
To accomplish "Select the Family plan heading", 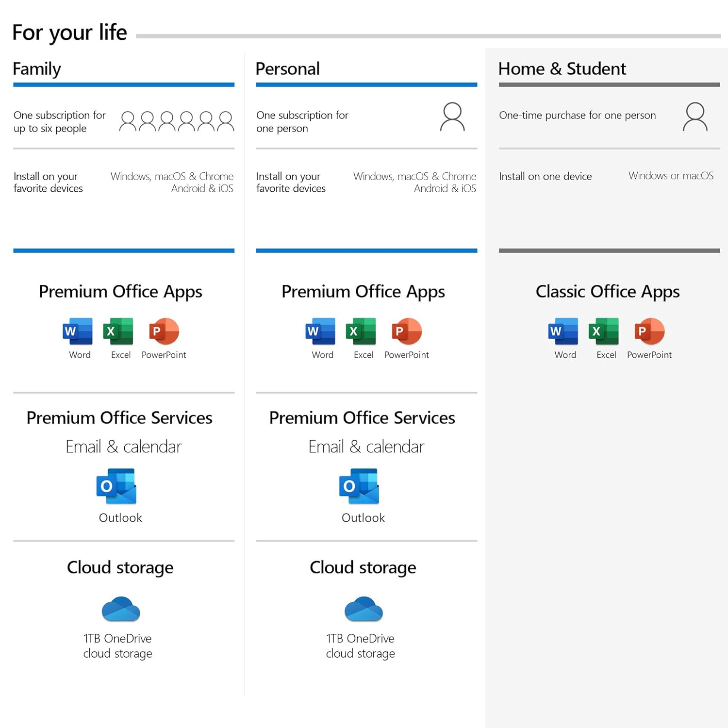I will [37, 69].
